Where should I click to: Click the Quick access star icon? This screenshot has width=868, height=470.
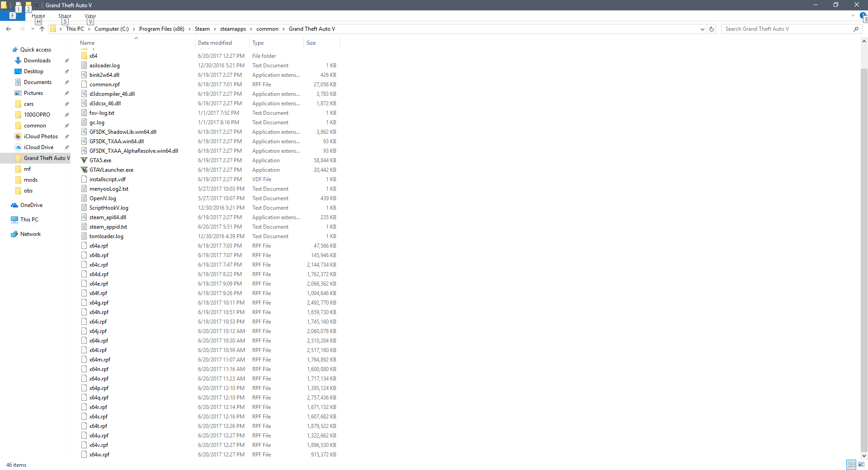[x=15, y=50]
